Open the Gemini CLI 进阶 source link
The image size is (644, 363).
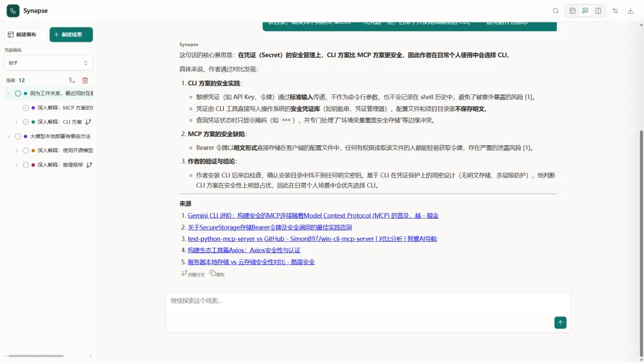click(313, 216)
